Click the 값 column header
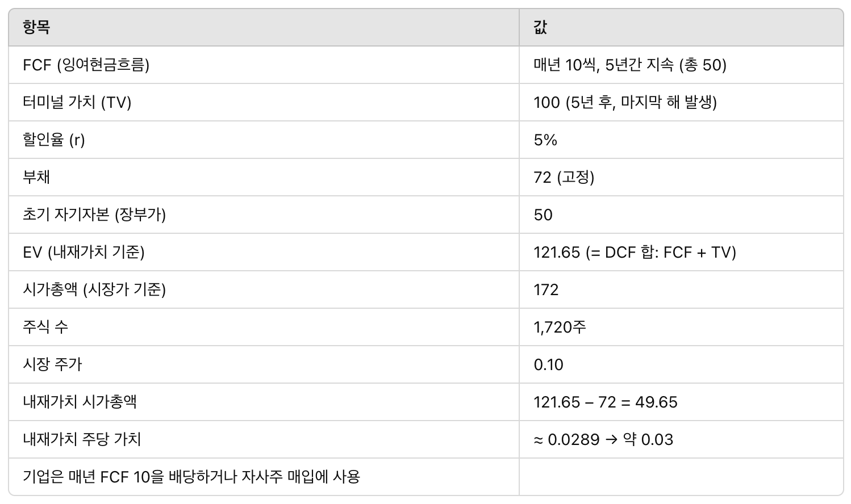Screen dimensions: 851x504 [540, 27]
